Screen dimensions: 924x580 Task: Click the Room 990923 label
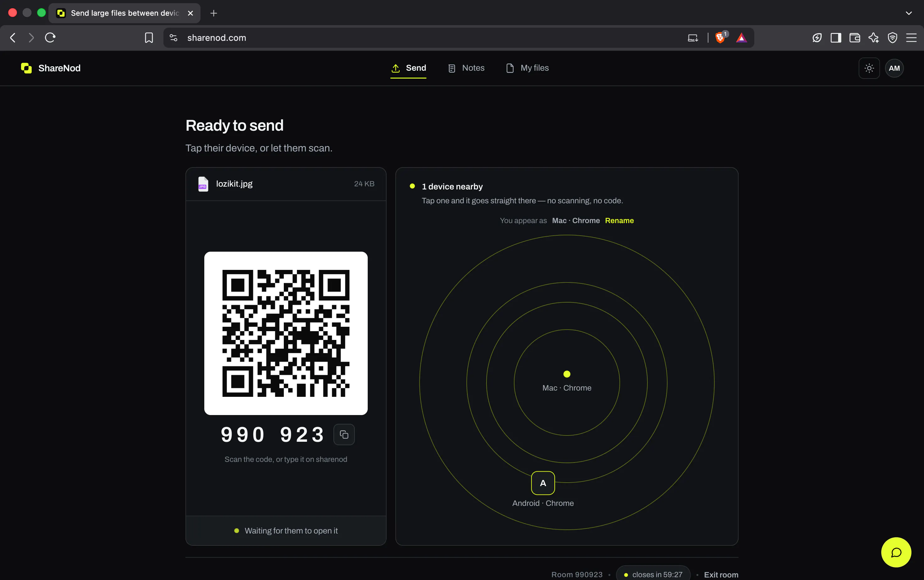click(577, 575)
